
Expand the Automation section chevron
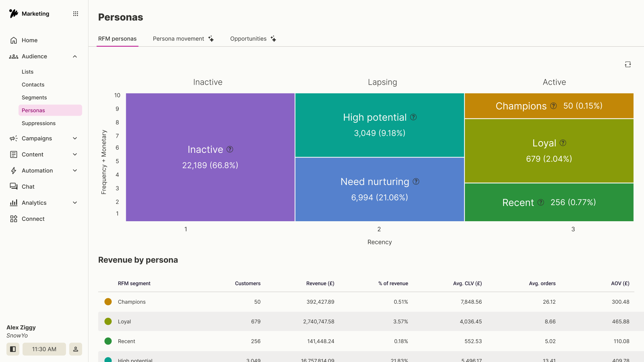point(75,171)
